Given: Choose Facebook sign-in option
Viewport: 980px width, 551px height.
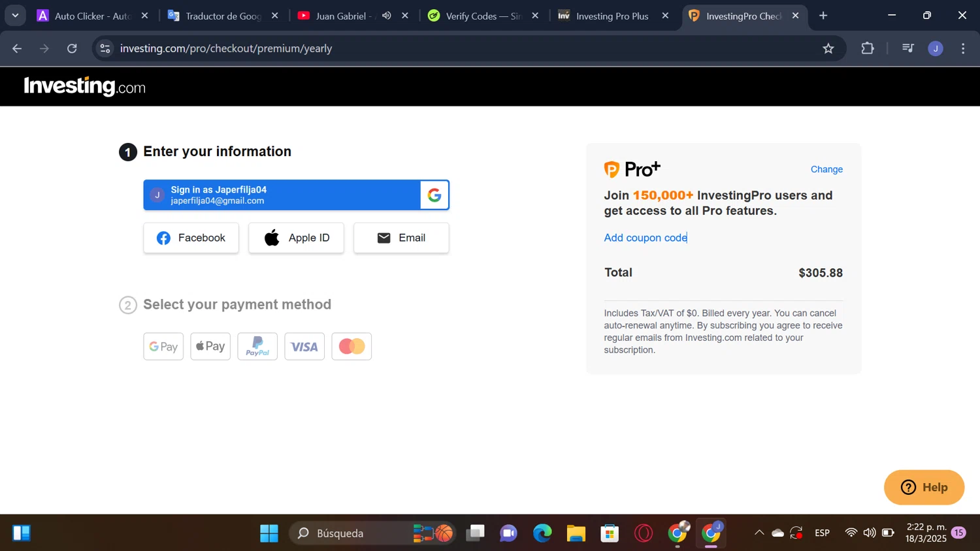Looking at the screenshot, I should coord(191,238).
